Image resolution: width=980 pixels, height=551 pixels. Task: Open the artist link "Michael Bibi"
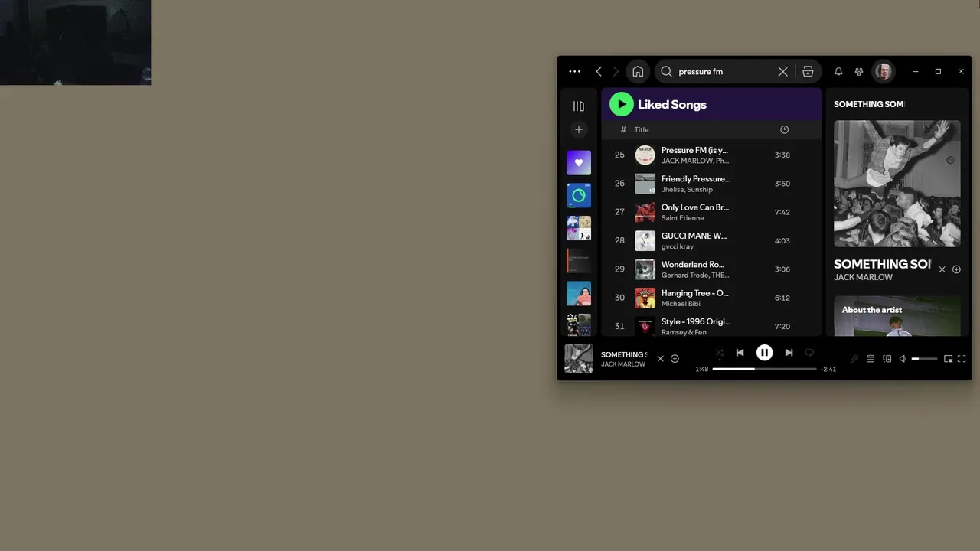point(681,304)
